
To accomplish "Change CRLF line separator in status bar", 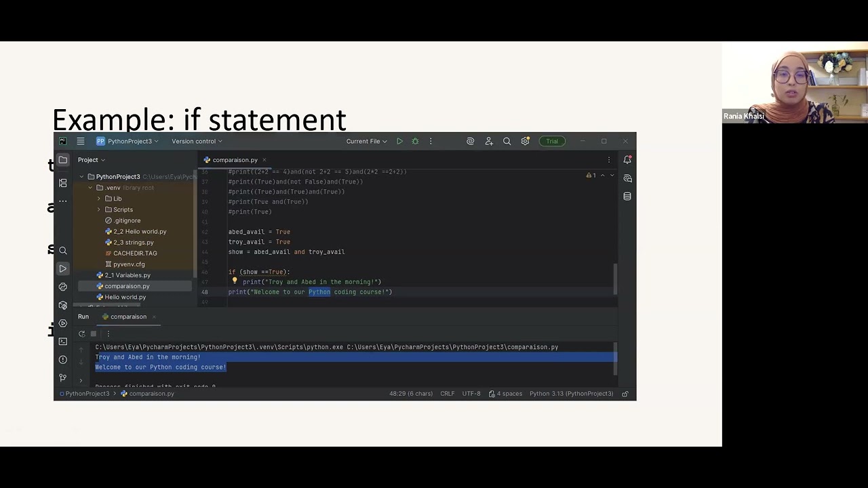I will coord(448,394).
